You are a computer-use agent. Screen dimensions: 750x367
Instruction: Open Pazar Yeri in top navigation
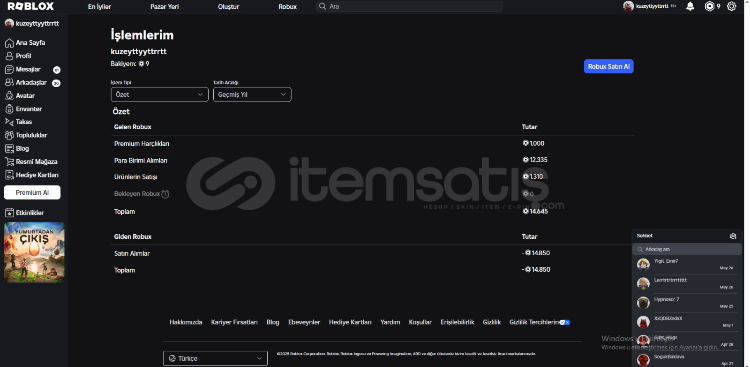point(165,7)
